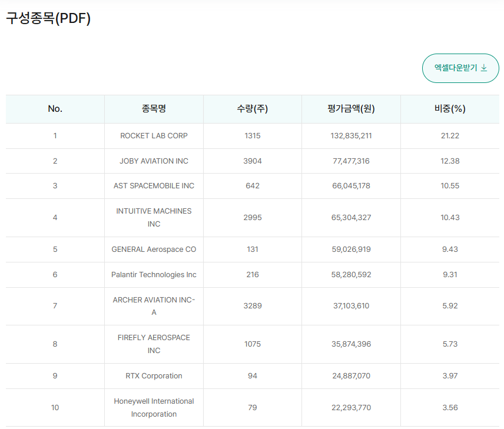The width and height of the screenshot is (504, 429).
Task: Click quantity 1075 for Firefly Aerospace
Action: coord(253,344)
